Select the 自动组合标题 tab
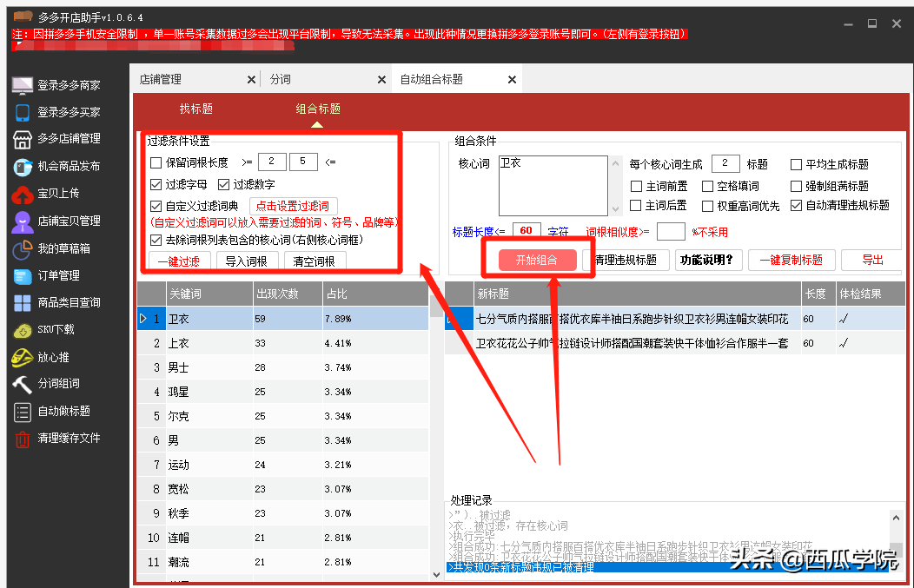 [431, 79]
